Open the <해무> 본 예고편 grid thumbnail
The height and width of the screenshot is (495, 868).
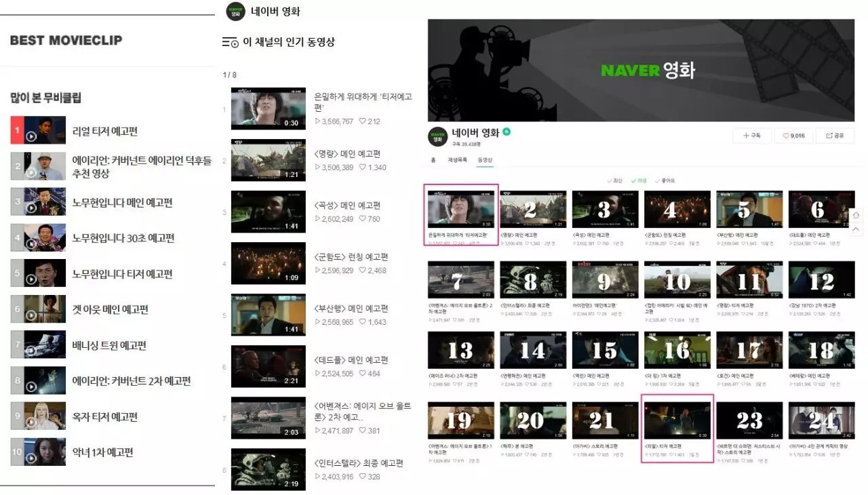533,420
